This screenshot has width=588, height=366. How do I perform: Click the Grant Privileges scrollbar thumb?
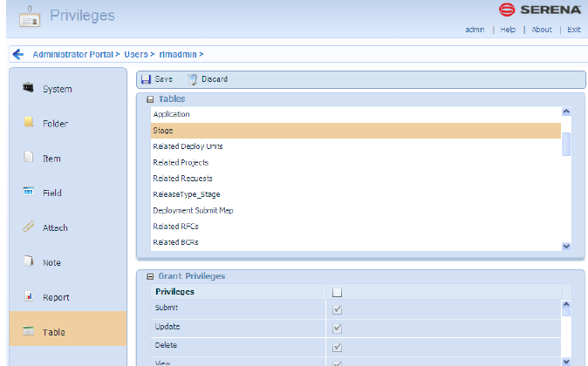click(x=566, y=313)
